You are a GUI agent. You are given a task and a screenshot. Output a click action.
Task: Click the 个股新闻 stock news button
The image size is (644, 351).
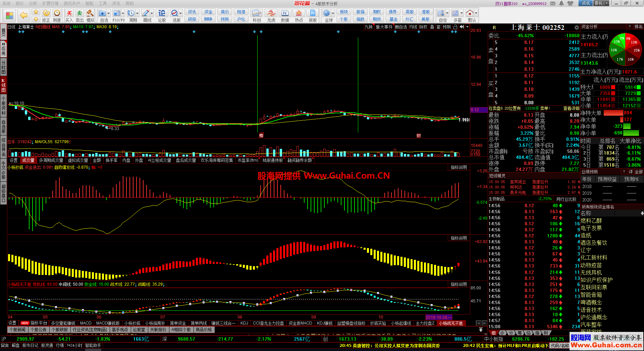[x=17, y=330]
